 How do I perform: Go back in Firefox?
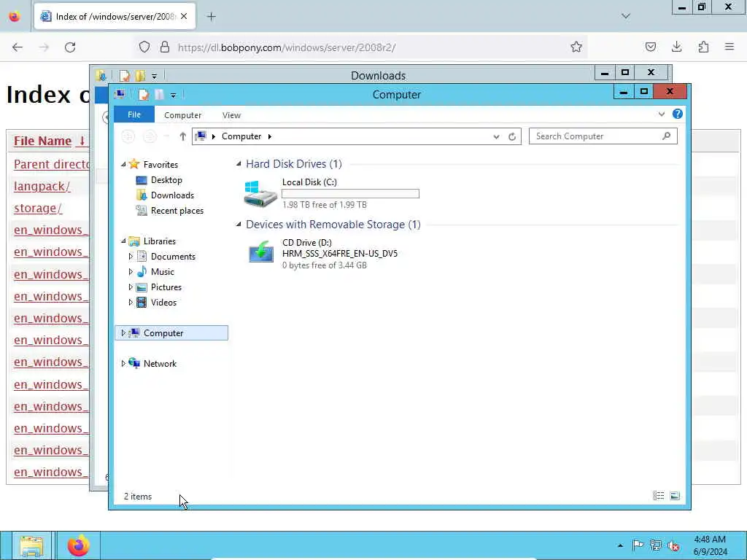coord(18,47)
